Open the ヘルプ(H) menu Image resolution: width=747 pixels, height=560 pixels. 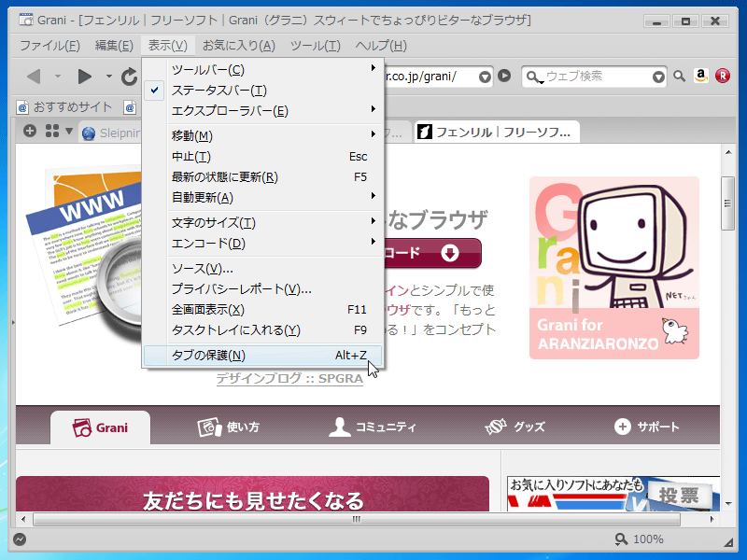381,46
